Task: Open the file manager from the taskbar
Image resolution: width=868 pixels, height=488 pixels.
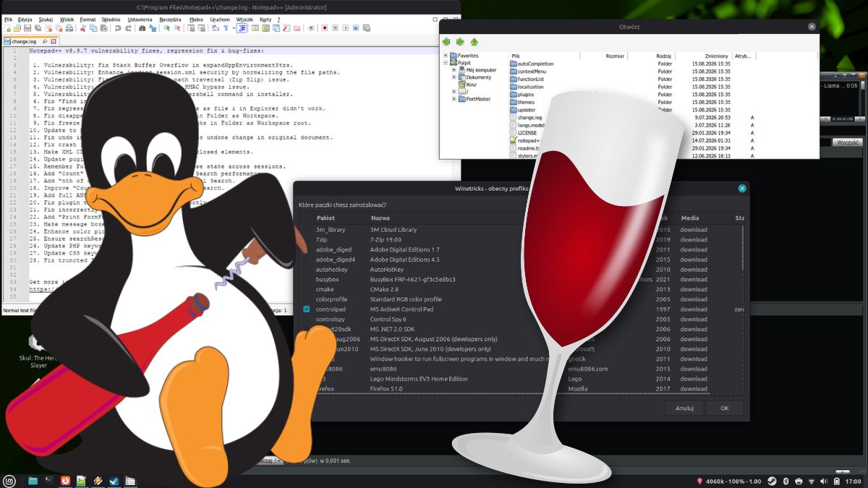Action: click(x=33, y=480)
